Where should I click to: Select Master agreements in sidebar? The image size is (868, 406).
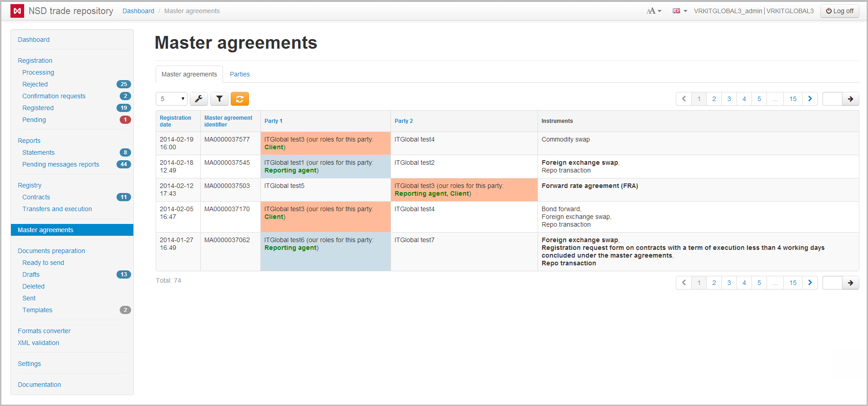[46, 230]
